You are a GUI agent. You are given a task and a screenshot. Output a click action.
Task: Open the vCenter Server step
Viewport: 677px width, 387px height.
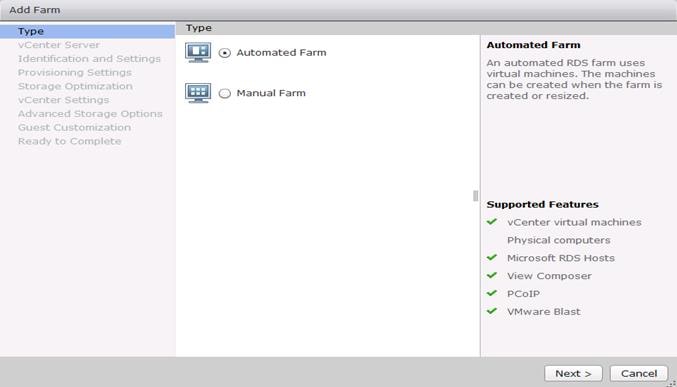pos(59,45)
